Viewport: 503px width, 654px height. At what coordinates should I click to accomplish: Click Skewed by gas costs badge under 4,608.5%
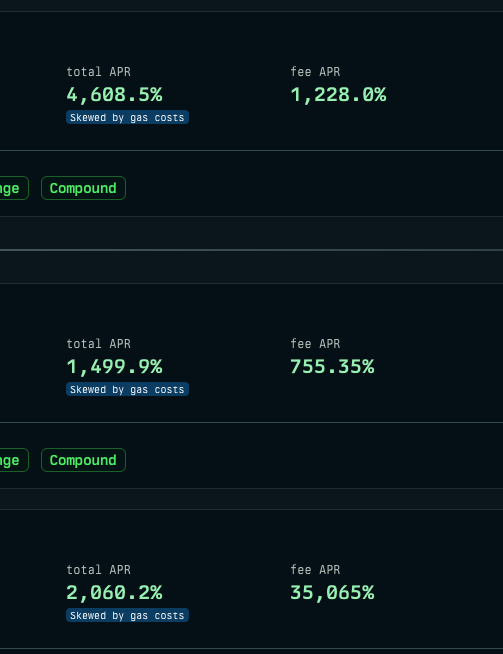[127, 117]
